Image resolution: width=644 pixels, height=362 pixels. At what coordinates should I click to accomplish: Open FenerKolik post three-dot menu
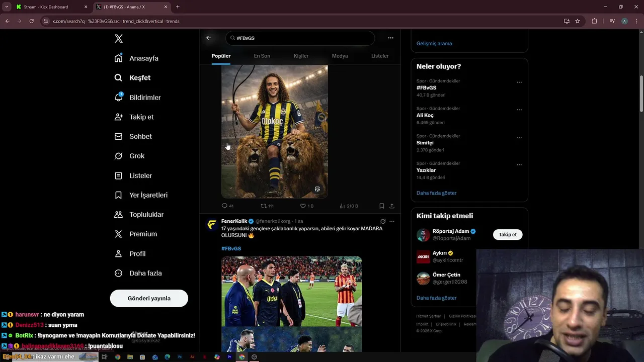click(392, 221)
